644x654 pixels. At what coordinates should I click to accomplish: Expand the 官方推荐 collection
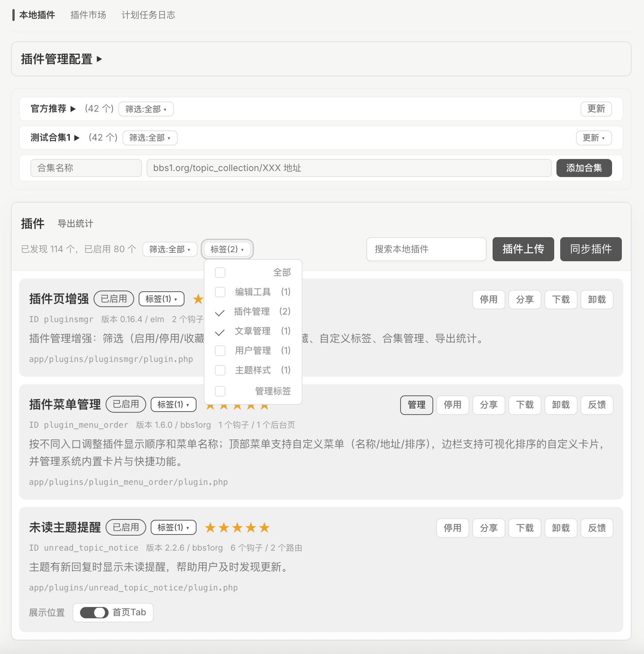(x=53, y=109)
